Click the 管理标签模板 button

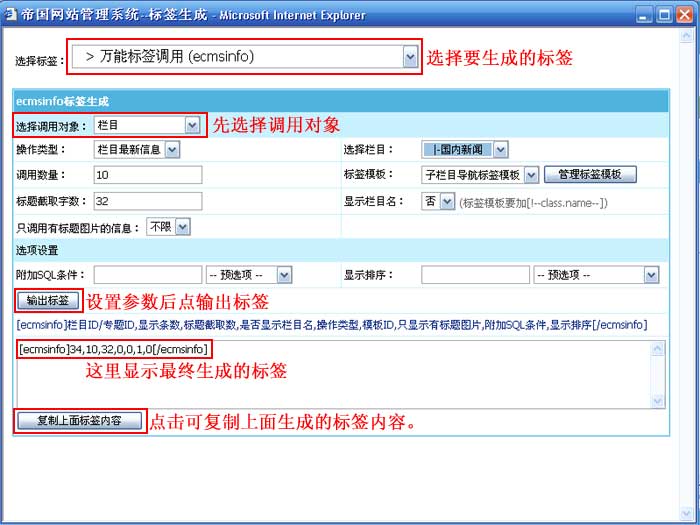(590, 174)
